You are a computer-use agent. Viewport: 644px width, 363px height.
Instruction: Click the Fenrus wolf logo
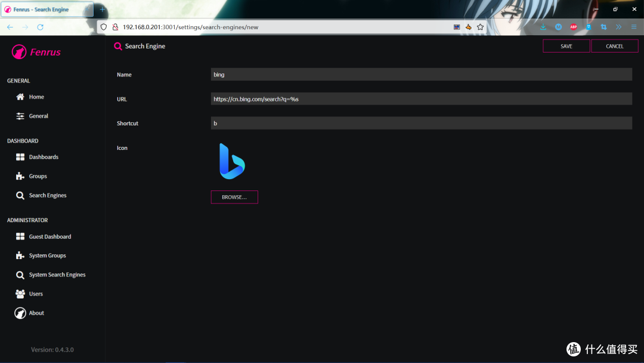pyautogui.click(x=18, y=52)
